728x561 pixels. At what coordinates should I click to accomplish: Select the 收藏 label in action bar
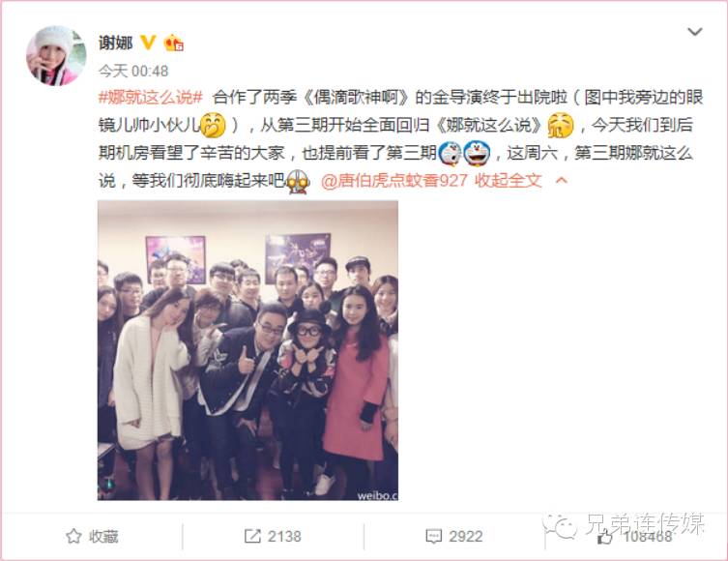(x=103, y=537)
